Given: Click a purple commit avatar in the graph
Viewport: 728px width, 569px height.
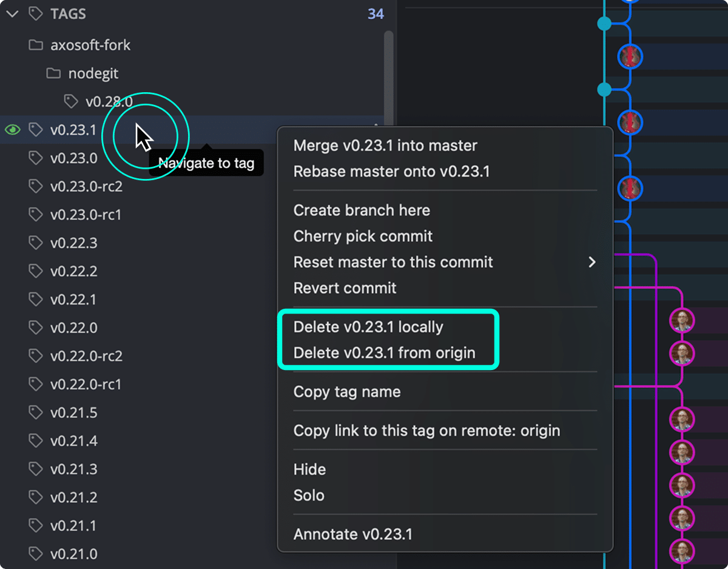Looking at the screenshot, I should 681,320.
